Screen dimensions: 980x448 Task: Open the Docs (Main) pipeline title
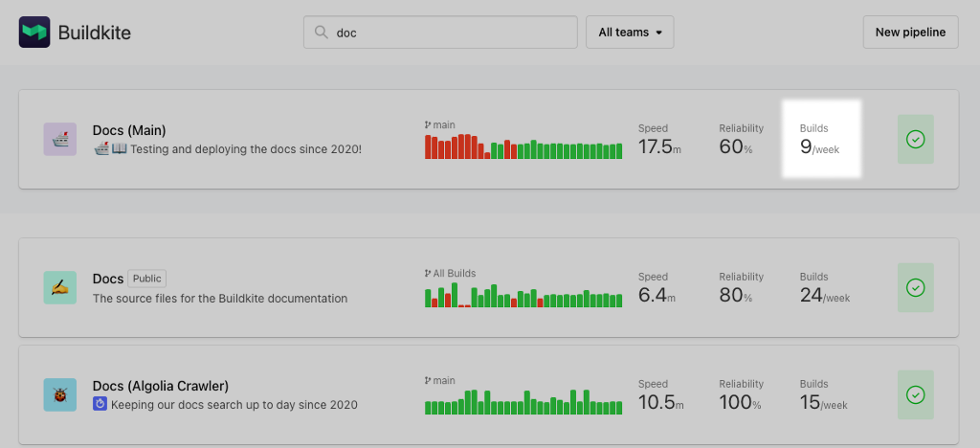[129, 130]
